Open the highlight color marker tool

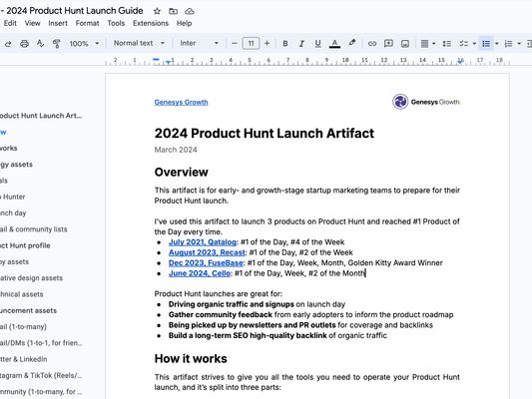352,43
